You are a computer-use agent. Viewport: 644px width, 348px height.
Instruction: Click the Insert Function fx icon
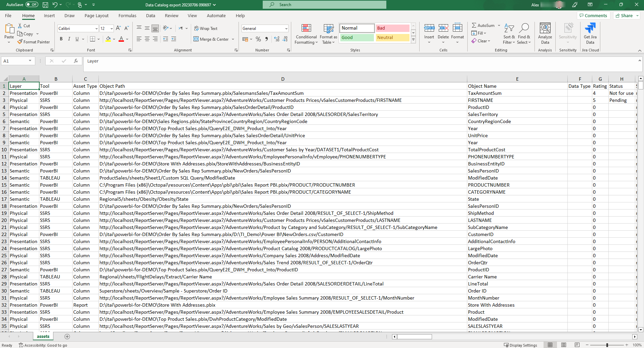coord(76,61)
